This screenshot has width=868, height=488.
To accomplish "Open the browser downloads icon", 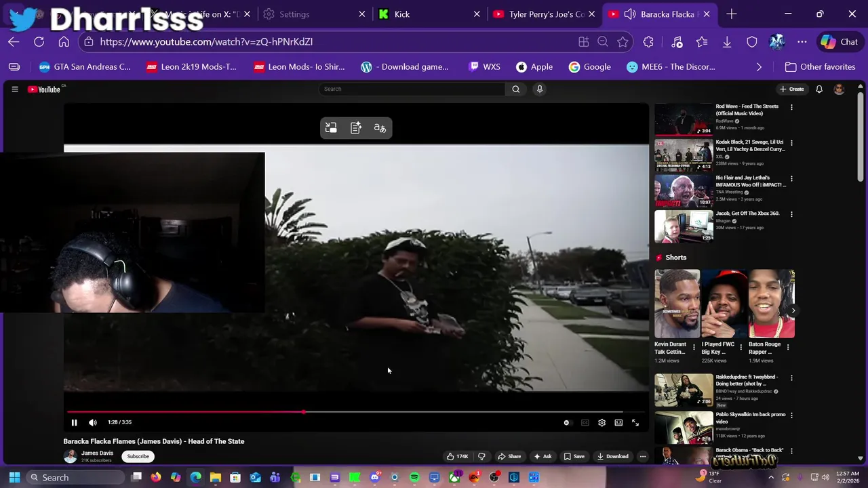I will 727,42.
